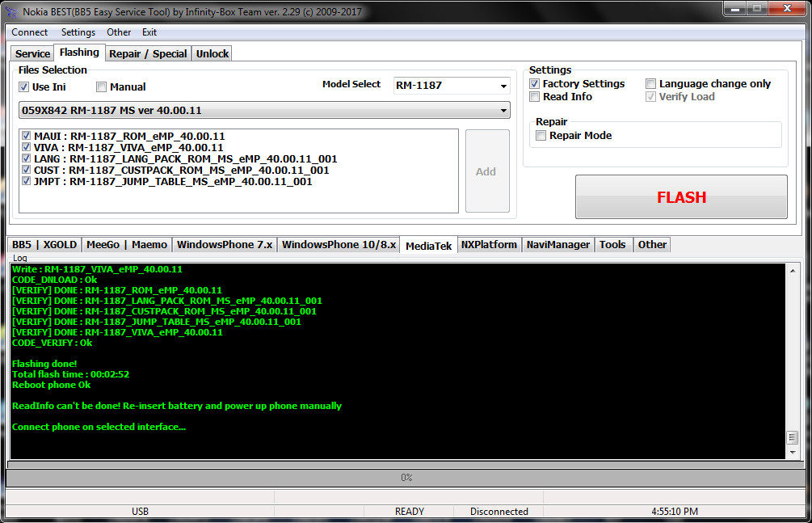
Task: Uncheck the JMPT jump table entry
Action: click(x=27, y=181)
